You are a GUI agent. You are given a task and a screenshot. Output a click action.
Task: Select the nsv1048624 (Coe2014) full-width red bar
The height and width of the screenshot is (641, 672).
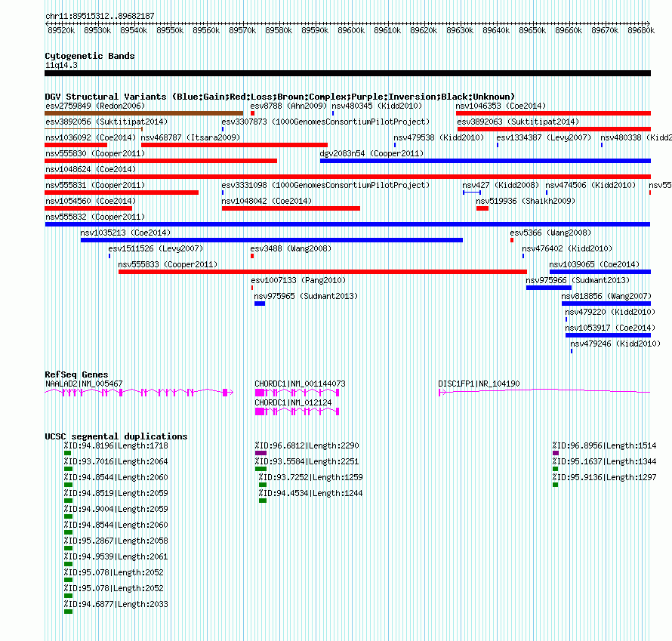point(347,177)
